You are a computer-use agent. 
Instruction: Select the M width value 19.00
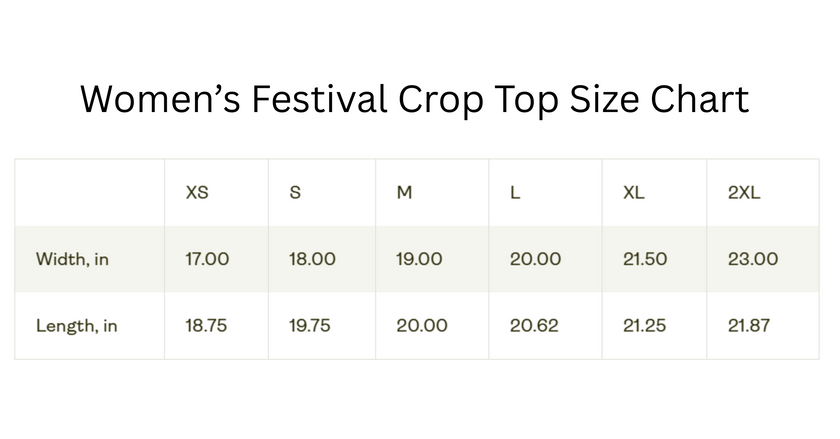click(419, 259)
